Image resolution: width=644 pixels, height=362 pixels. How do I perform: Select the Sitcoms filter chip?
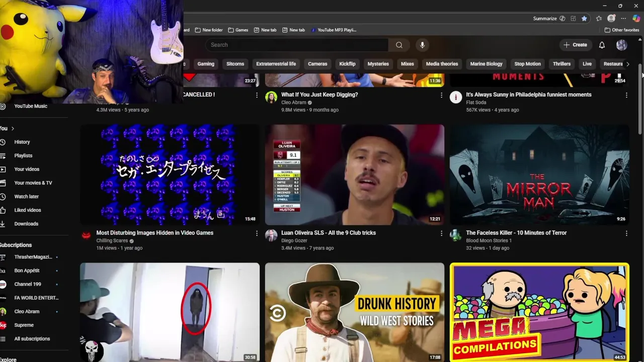[x=235, y=64]
